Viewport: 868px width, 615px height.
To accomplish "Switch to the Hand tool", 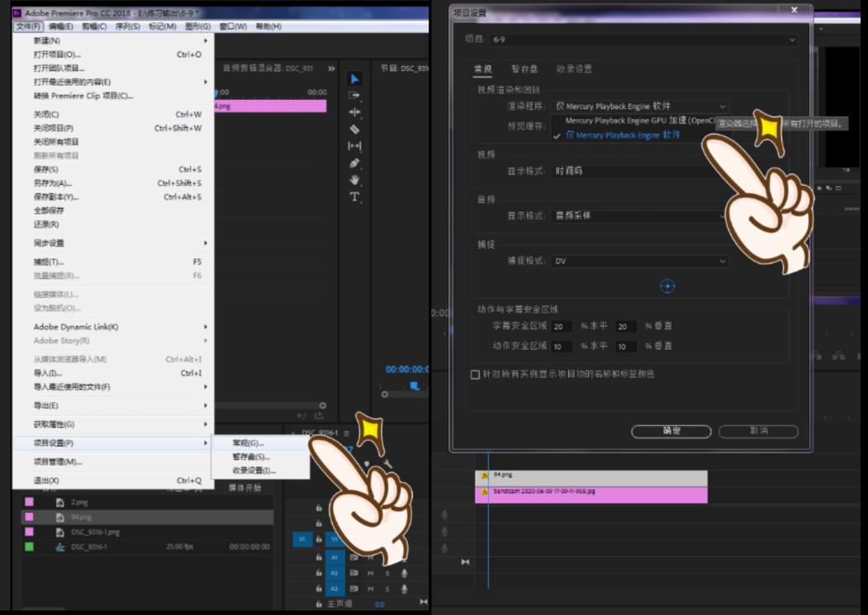I will 354,179.
